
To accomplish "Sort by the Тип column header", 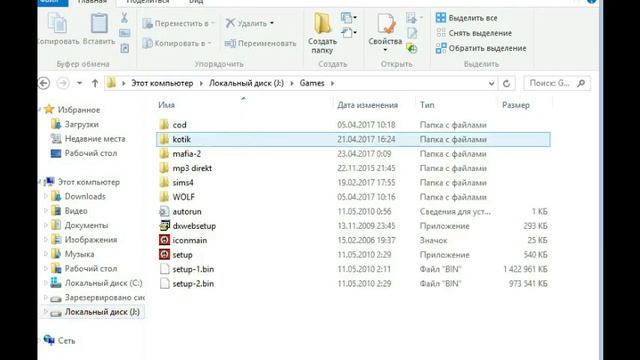I will (x=427, y=105).
